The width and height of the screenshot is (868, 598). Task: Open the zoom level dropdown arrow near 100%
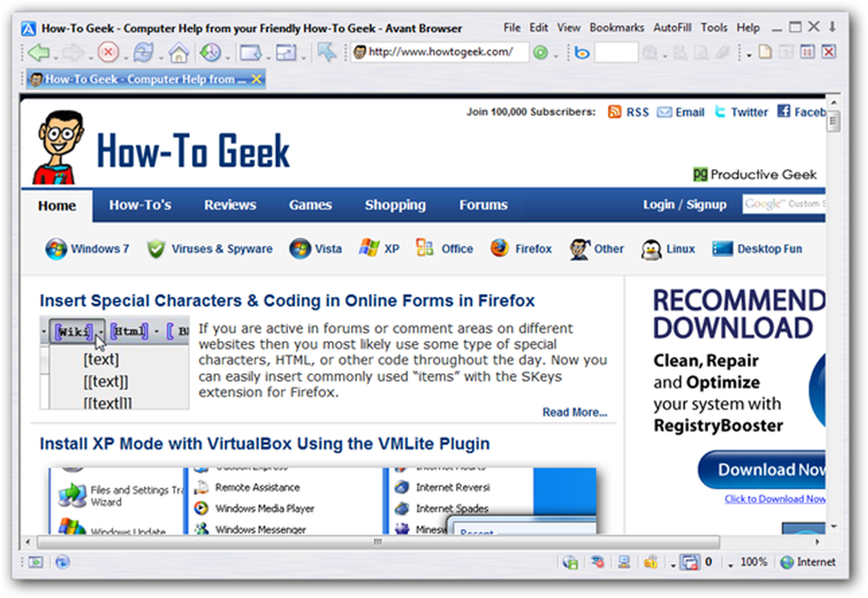coord(730,565)
